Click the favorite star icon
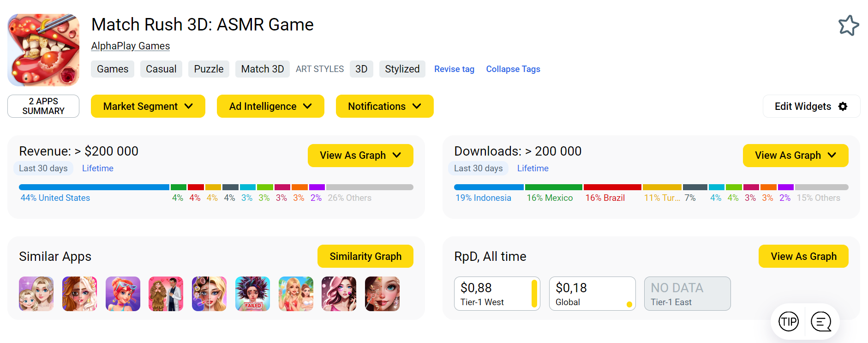The width and height of the screenshot is (868, 343). [x=848, y=25]
